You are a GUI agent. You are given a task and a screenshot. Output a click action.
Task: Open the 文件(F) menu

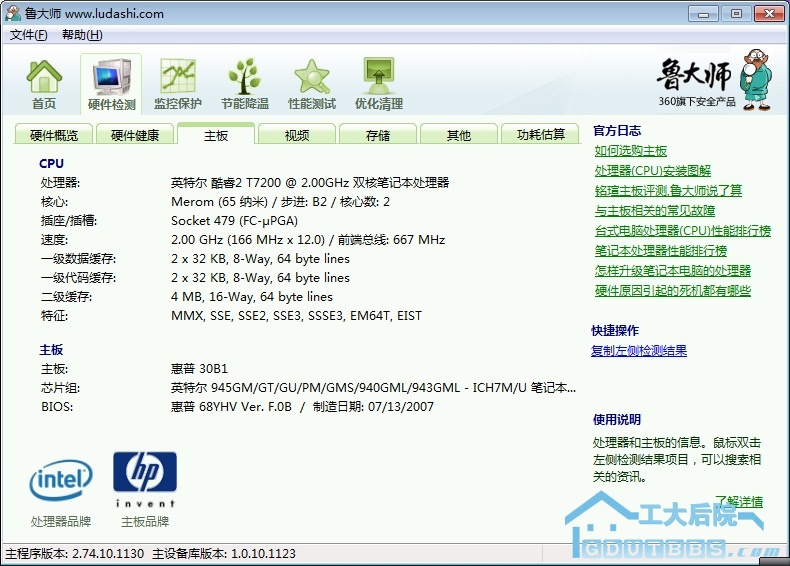click(28, 35)
